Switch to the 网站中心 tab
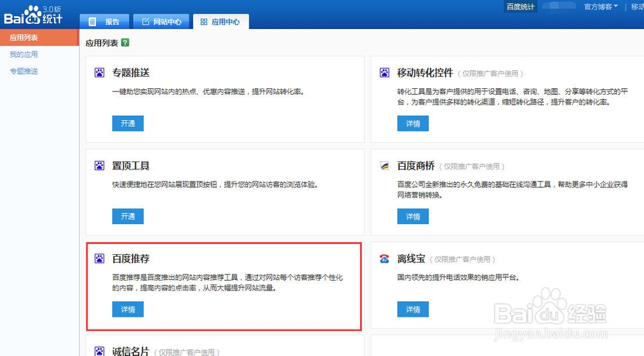Viewport: 644px width, 356px height. click(161, 22)
